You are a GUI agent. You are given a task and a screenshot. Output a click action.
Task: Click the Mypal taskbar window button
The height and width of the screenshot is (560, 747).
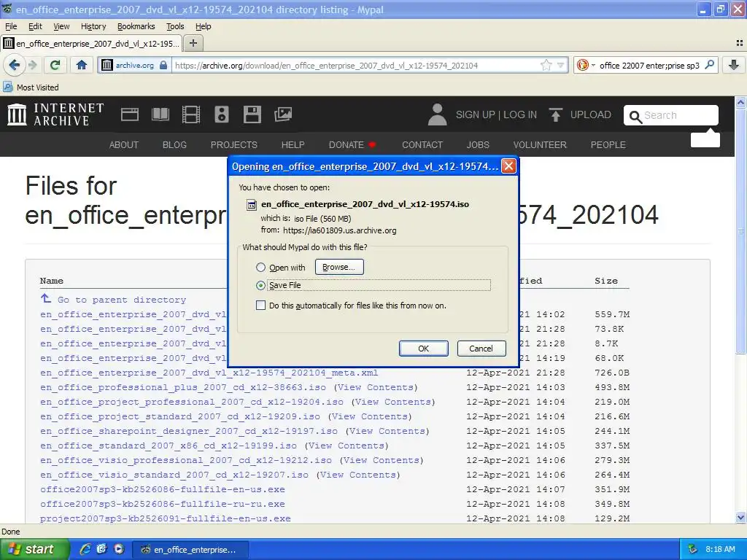(x=189, y=550)
